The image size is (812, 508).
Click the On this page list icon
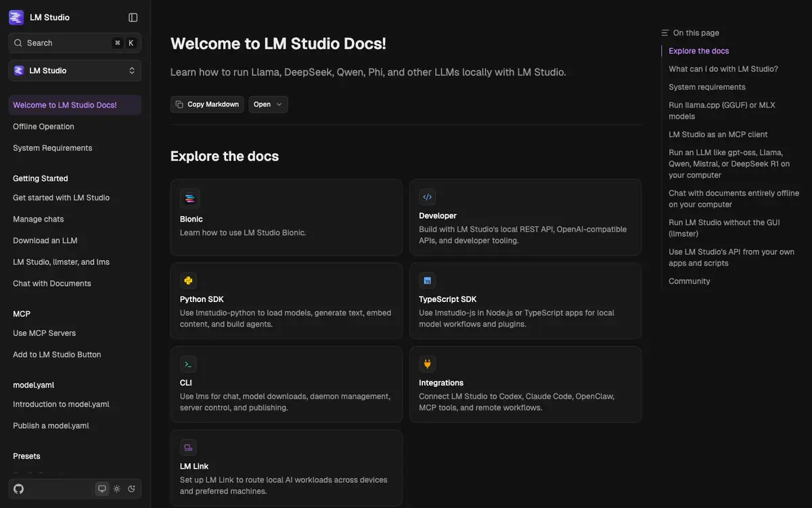(x=665, y=33)
